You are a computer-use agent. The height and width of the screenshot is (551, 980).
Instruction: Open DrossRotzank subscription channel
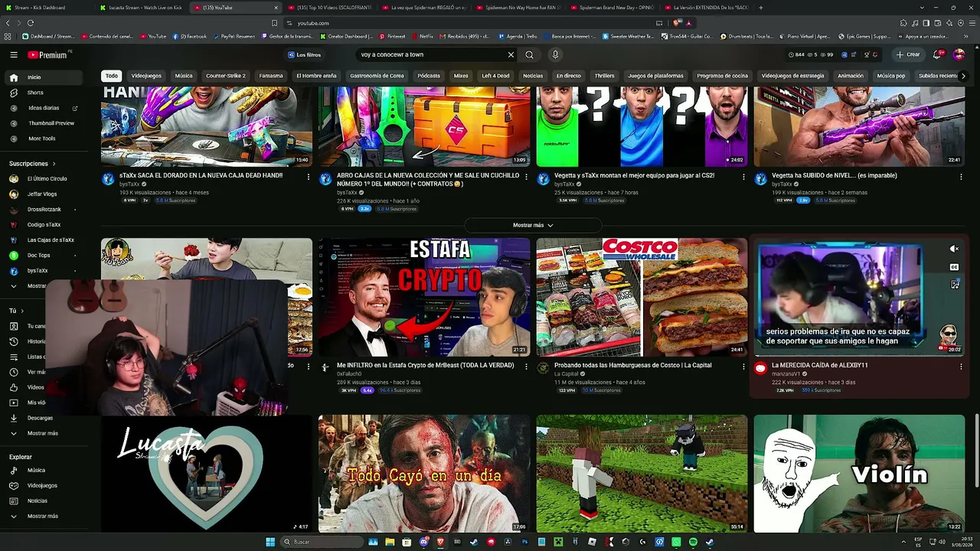click(42, 210)
